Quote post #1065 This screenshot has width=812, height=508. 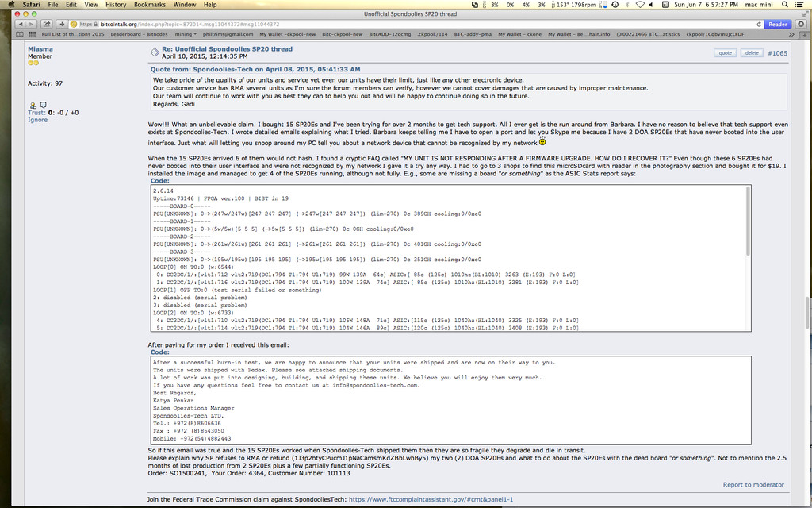click(725, 53)
